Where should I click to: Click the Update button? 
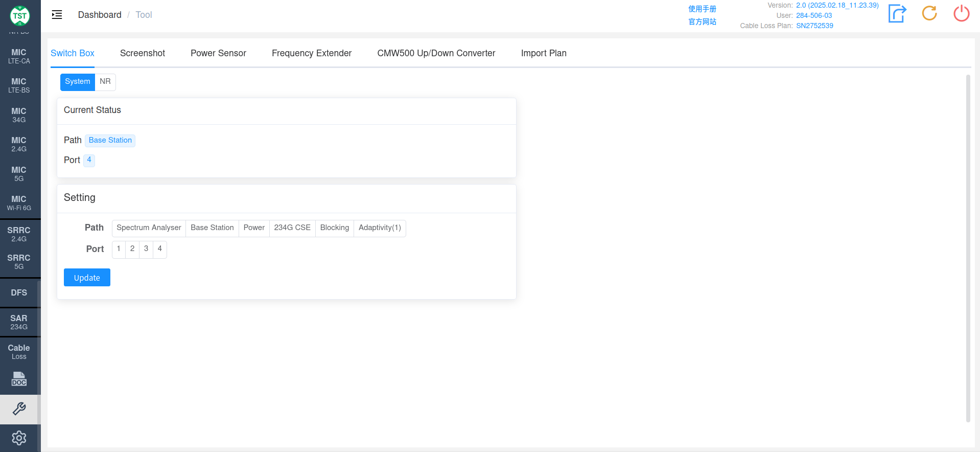click(x=87, y=278)
